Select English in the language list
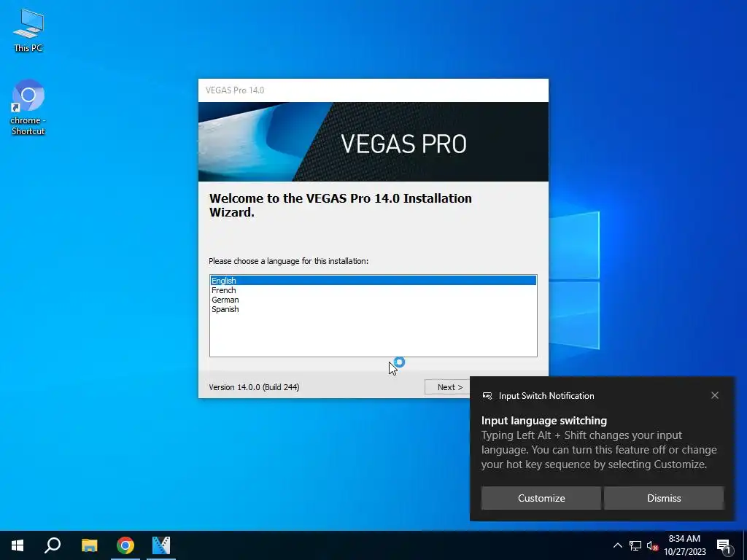747x560 pixels. (x=373, y=281)
